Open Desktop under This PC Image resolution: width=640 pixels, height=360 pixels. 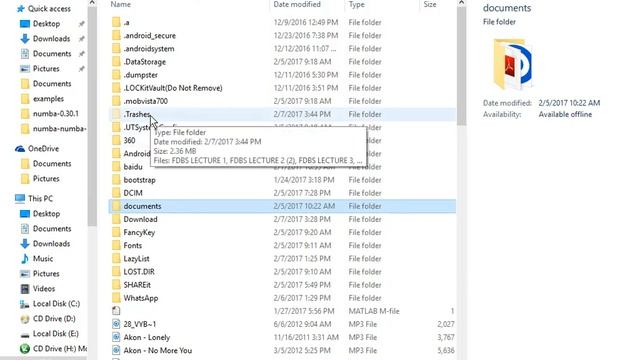(47, 214)
